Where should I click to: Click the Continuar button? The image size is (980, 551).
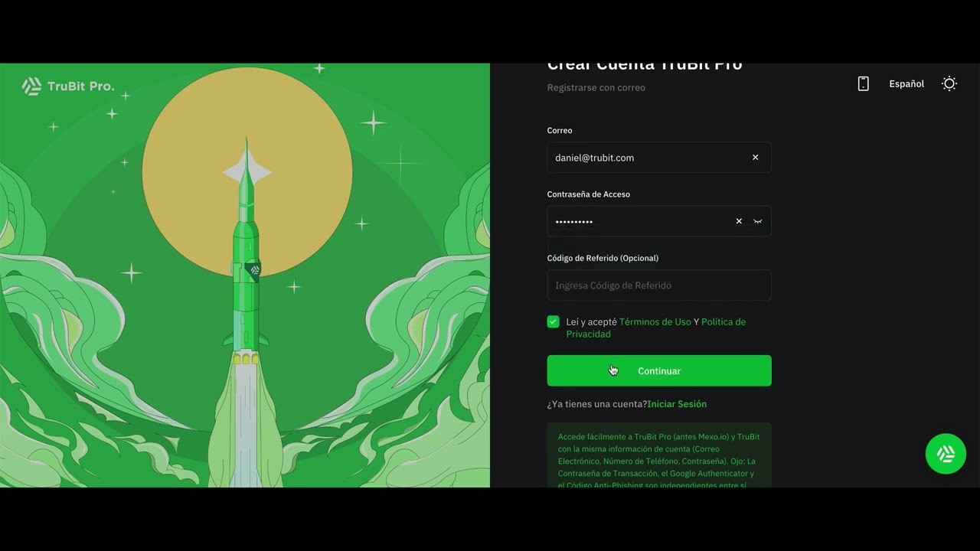tap(659, 370)
